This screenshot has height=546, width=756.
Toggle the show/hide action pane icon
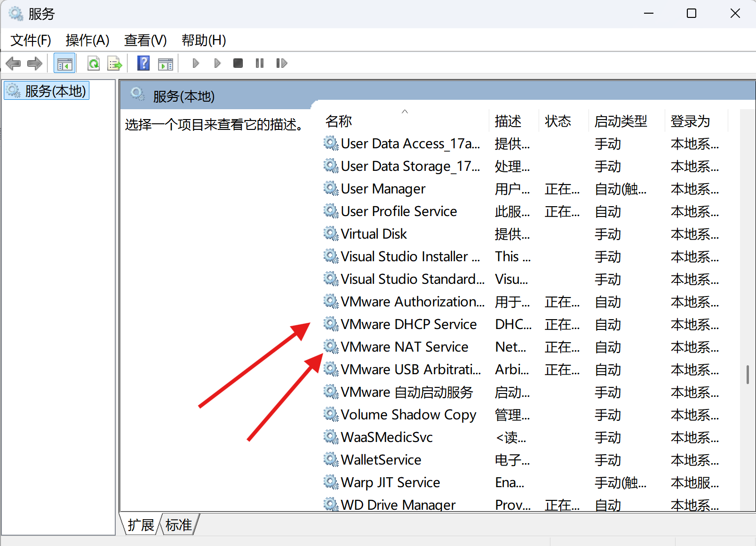pyautogui.click(x=166, y=64)
